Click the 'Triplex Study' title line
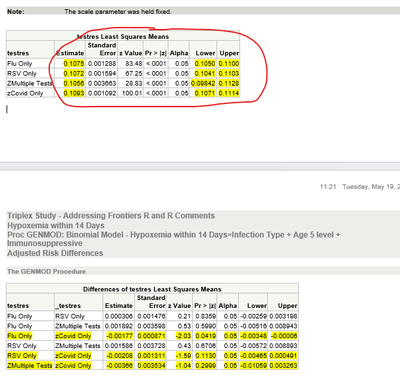 [111, 216]
